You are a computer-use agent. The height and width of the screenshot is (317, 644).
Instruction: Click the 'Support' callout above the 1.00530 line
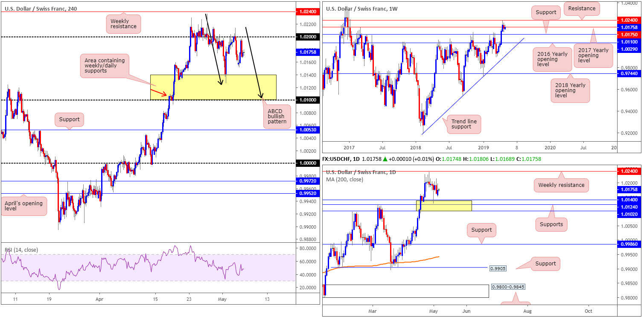coord(70,119)
